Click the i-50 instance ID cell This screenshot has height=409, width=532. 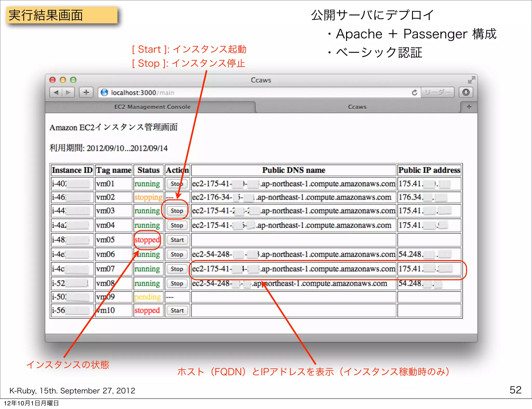click(x=72, y=297)
